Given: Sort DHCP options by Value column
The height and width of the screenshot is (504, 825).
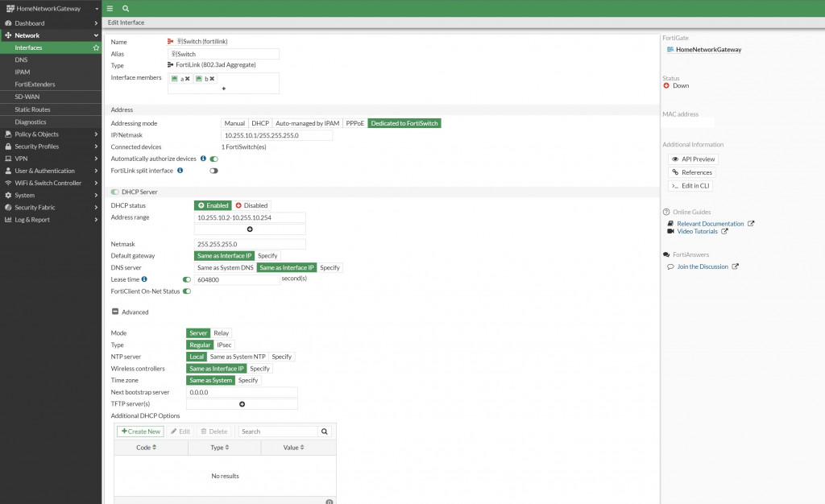Looking at the screenshot, I should 293,448.
